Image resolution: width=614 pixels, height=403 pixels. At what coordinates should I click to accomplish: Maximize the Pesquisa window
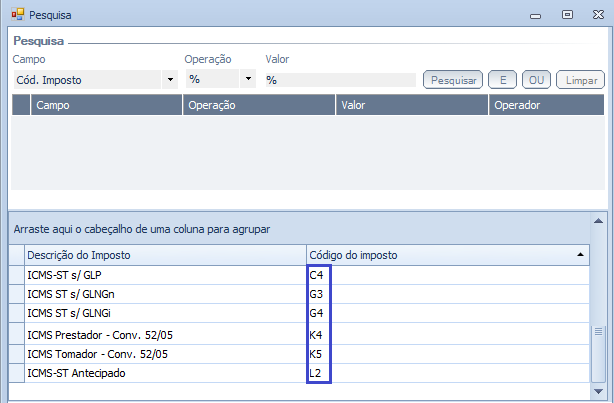point(568,15)
